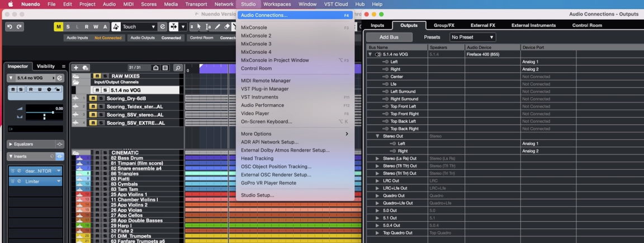The width and height of the screenshot is (644, 243).
Task: Click the Apple menu icon
Action: click(10, 4)
